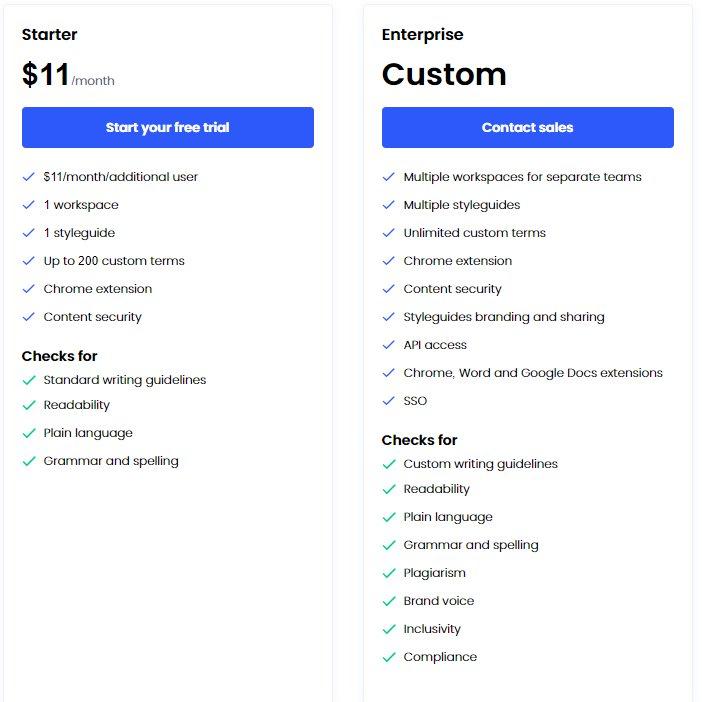Click Styleguides branding and sharing text
Screen dimensions: 702x702
tap(504, 317)
